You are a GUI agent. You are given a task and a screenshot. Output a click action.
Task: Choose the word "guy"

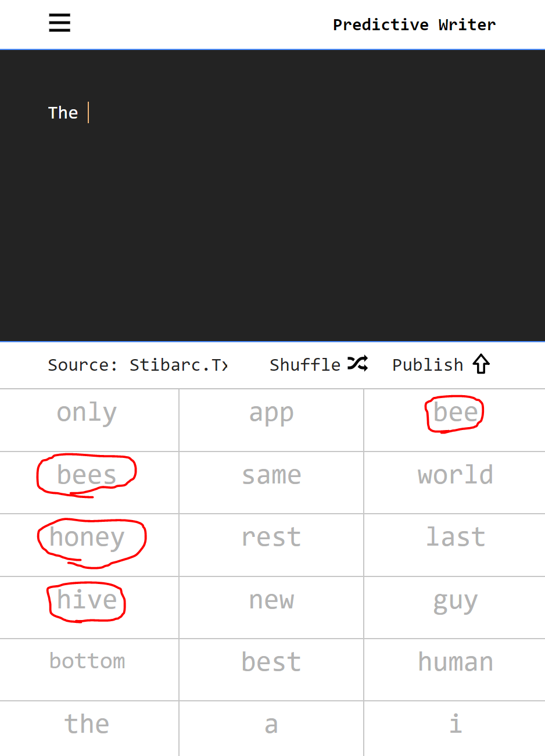pos(456,600)
